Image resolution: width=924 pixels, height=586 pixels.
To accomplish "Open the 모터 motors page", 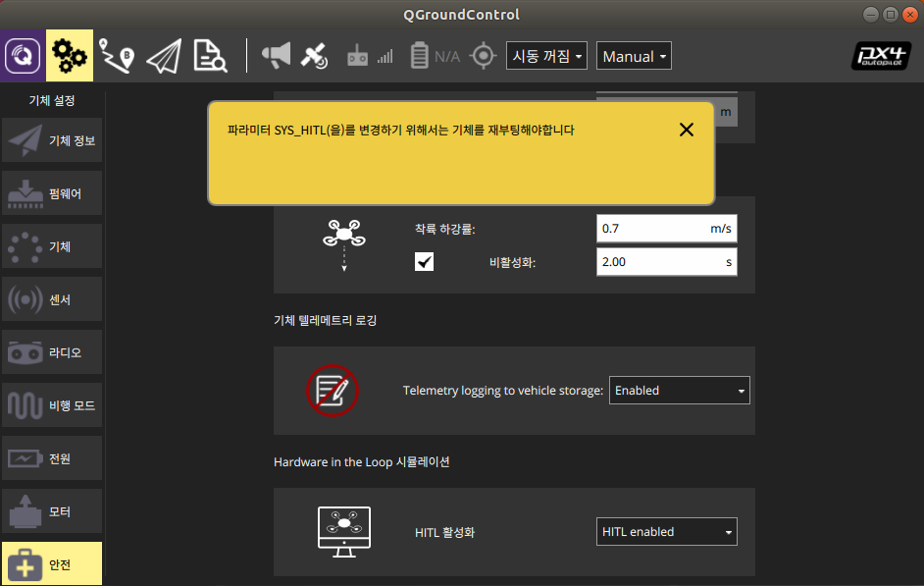I will [x=52, y=511].
